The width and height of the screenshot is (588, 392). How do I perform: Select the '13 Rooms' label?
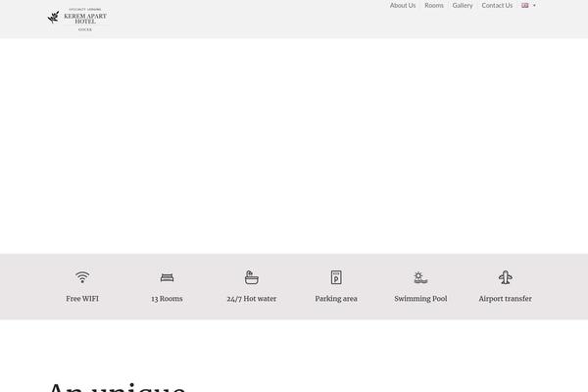167,299
